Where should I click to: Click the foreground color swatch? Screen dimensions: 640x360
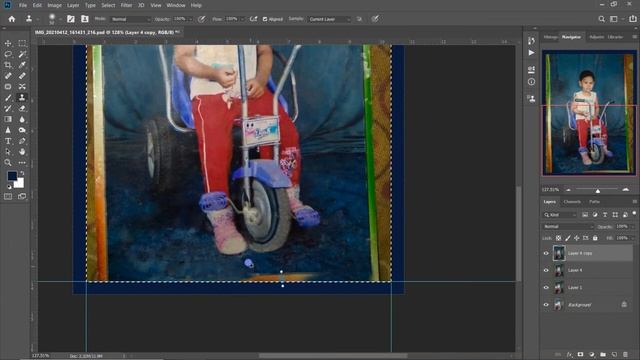pyautogui.click(x=12, y=176)
